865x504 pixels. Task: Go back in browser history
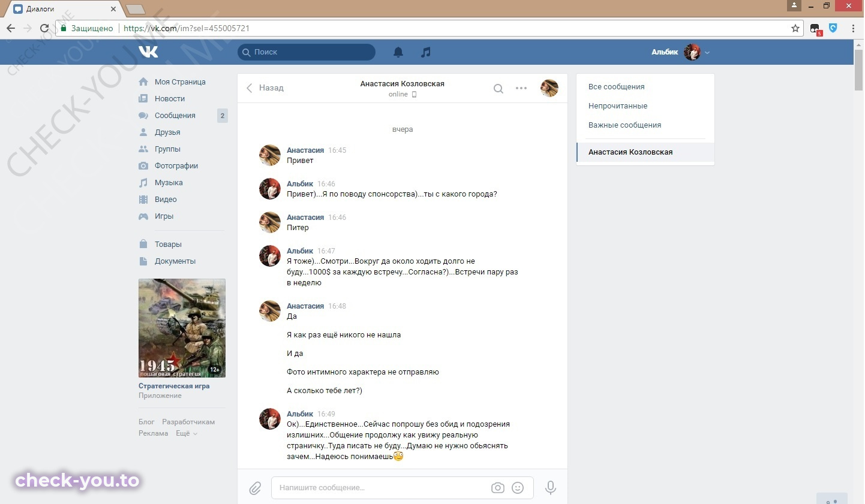coord(11,28)
